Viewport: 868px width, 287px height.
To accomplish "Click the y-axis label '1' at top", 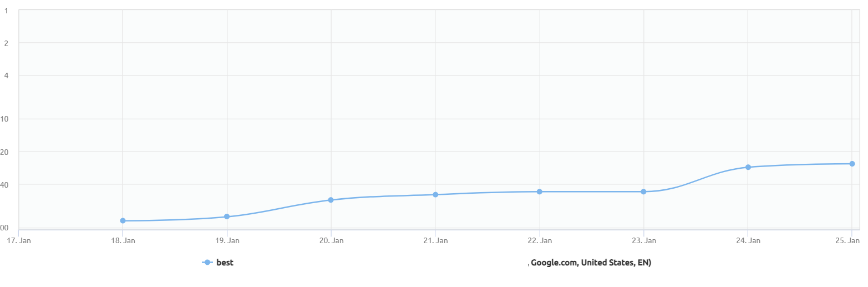I will [x=6, y=11].
